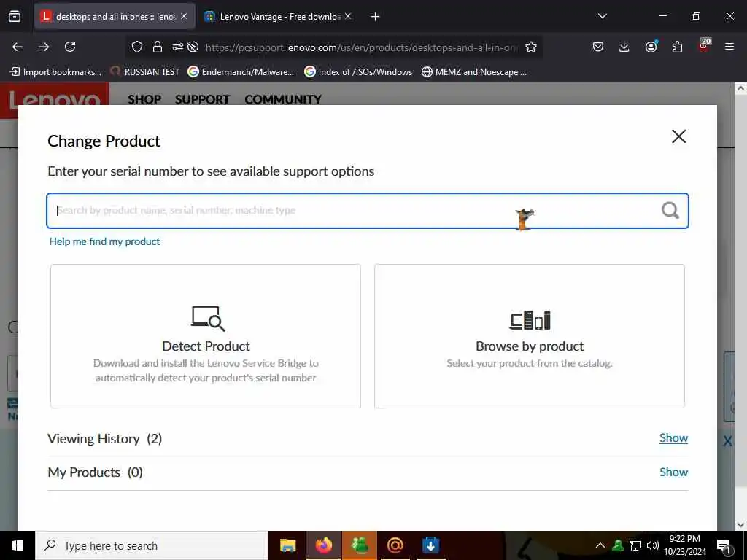The image size is (747, 560).
Task: Open the RUSSIAN TEST bookmark
Action: 144,72
